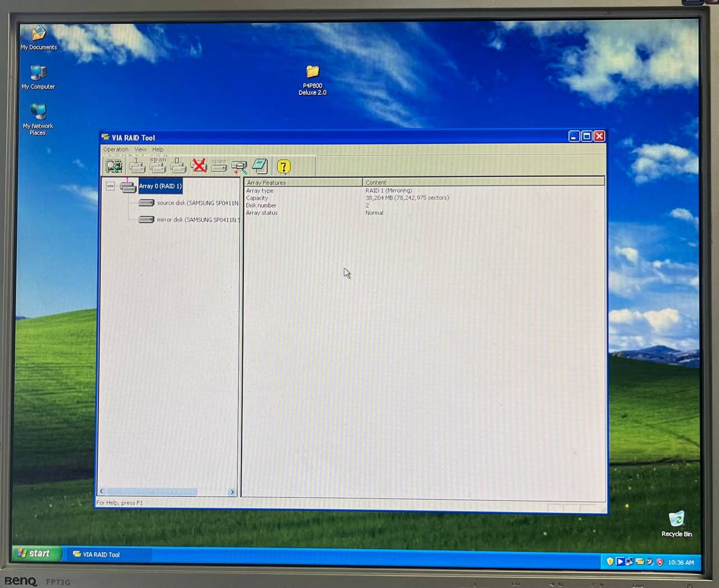
Task: Click the 'Array type' row label
Action: coord(260,191)
